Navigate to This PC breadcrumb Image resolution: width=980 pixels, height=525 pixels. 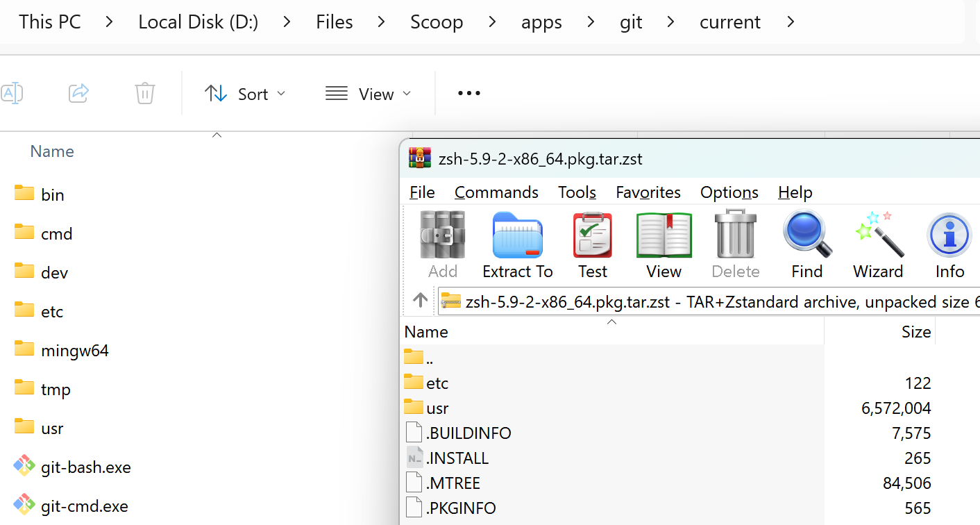[50, 22]
